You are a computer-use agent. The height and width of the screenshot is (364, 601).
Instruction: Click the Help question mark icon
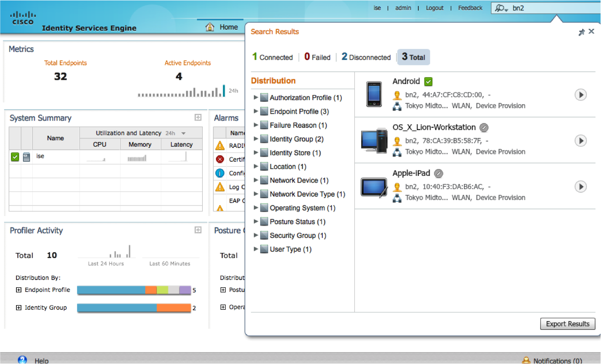coord(22,360)
